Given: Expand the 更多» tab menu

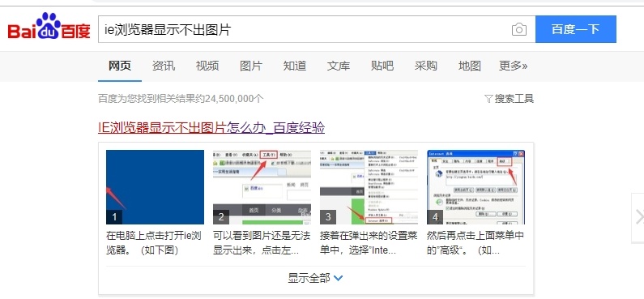Looking at the screenshot, I should pos(513,66).
